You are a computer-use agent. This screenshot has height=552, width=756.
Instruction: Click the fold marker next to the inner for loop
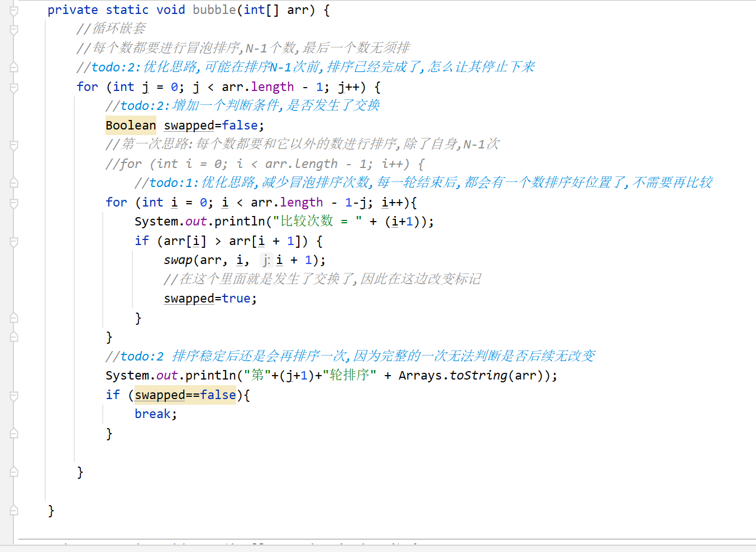coord(12,202)
